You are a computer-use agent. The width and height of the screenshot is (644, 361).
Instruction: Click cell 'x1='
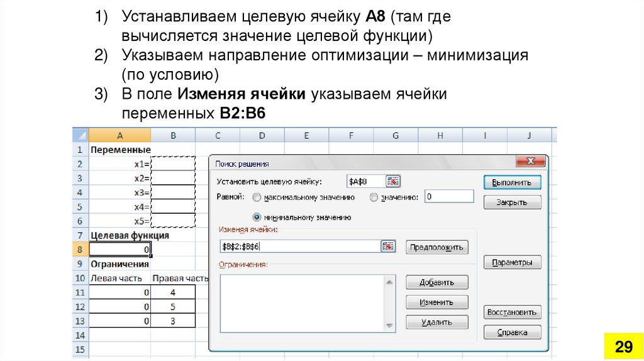[119, 164]
